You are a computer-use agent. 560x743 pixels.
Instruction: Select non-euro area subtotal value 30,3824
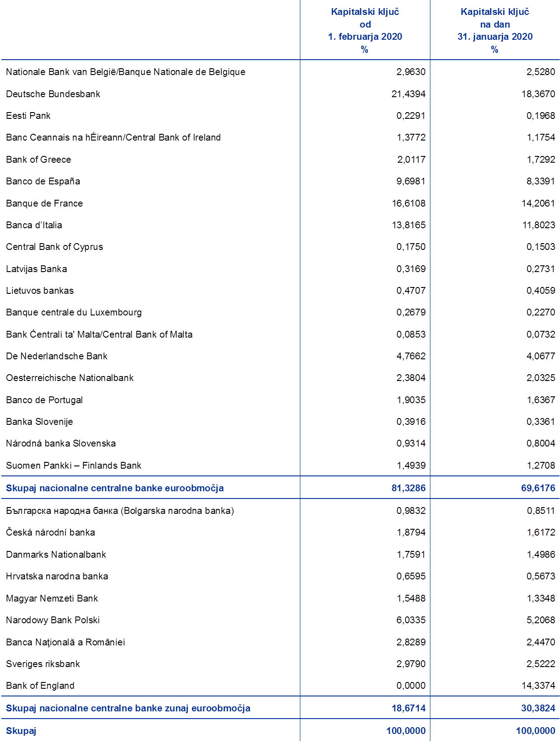click(x=538, y=708)
